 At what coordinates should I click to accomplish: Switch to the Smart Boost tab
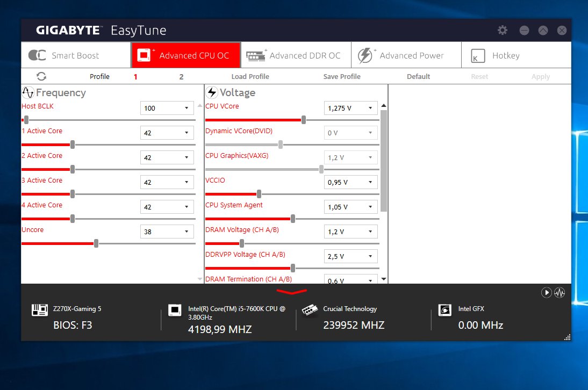76,55
